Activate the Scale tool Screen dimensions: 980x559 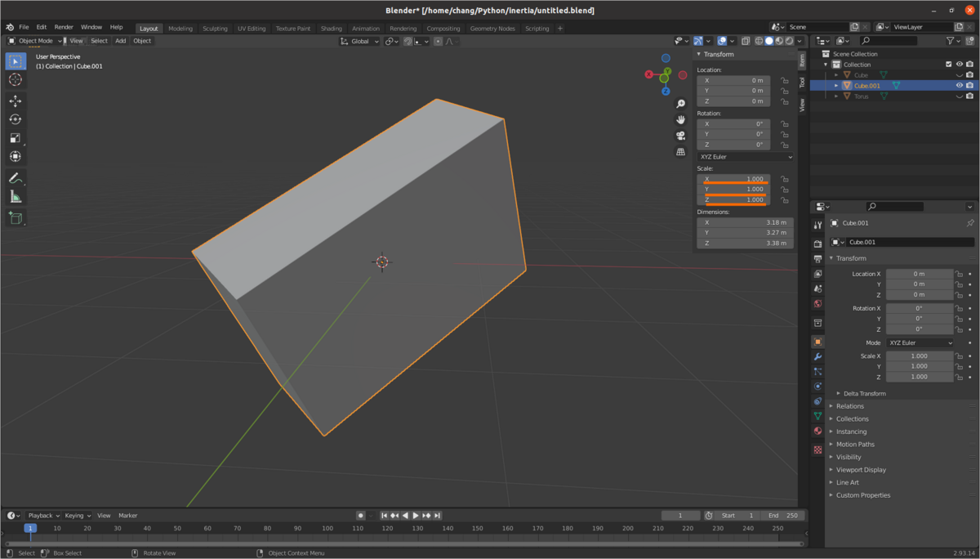pos(16,138)
